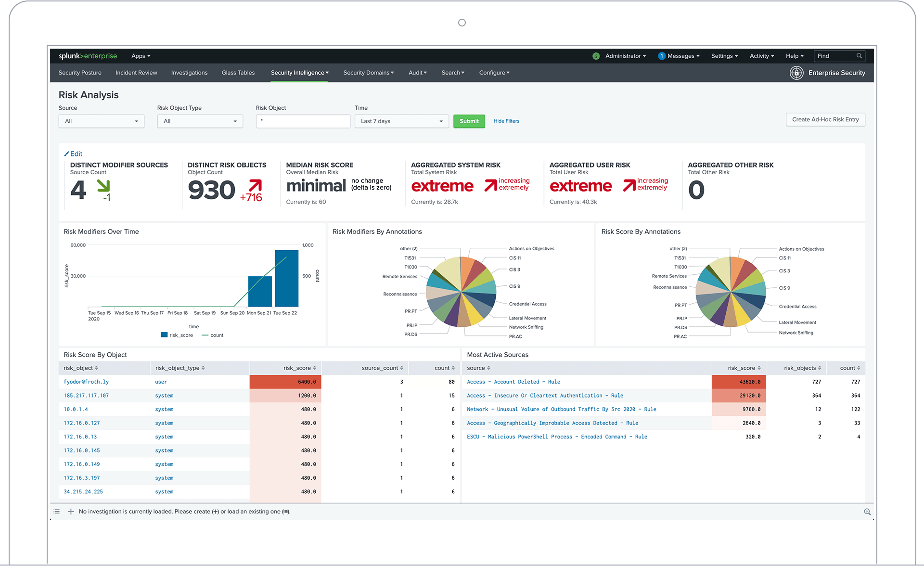Open Access - Account Deleted - Rule source

point(513,382)
